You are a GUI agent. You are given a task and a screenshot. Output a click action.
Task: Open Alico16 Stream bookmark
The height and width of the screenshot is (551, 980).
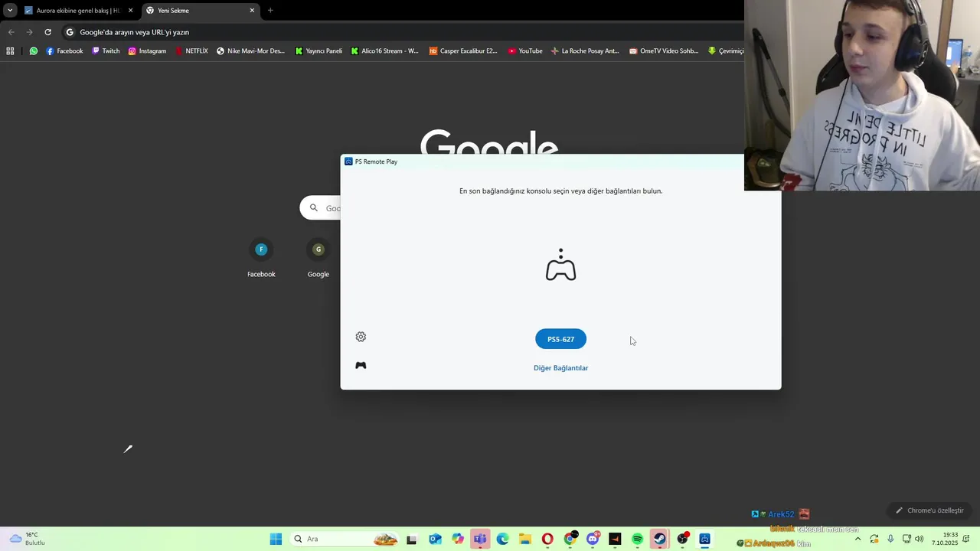click(384, 51)
